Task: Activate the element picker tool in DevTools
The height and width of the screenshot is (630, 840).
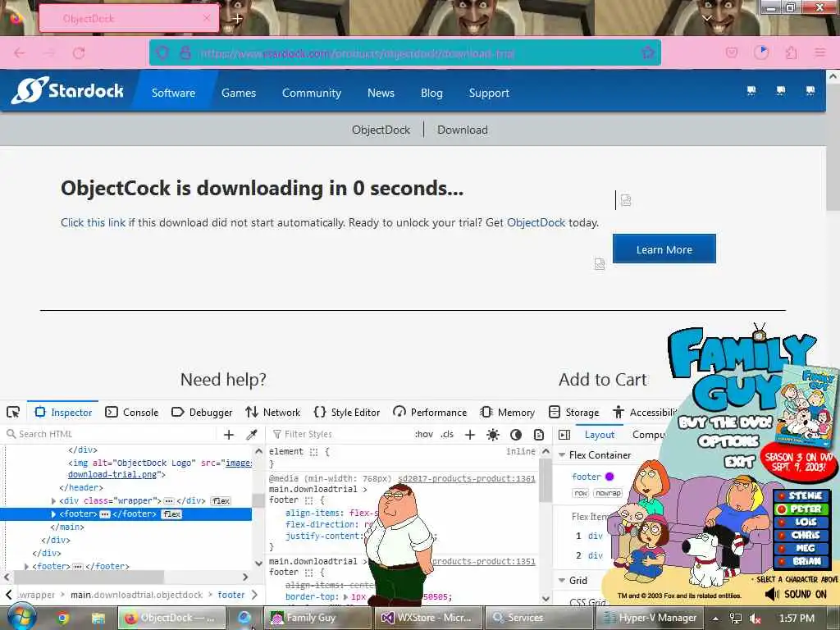Action: pyautogui.click(x=13, y=412)
